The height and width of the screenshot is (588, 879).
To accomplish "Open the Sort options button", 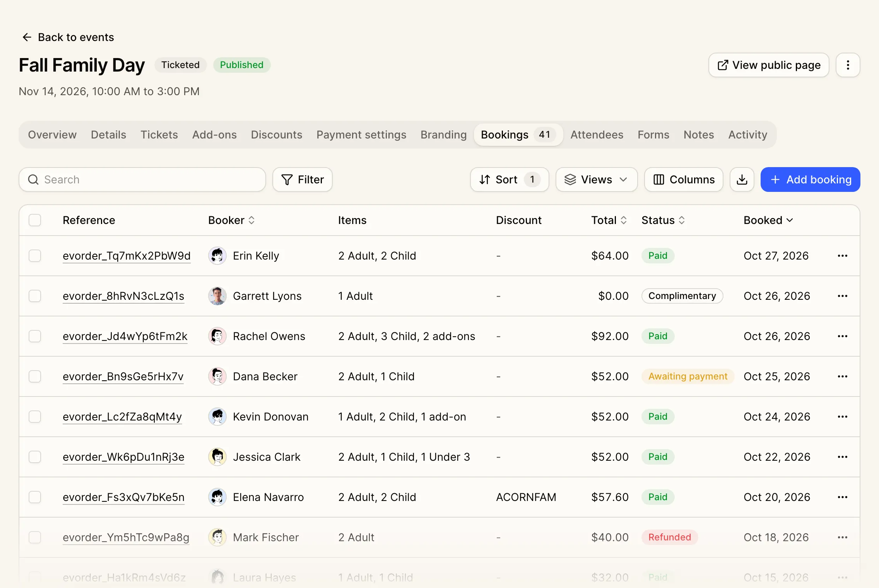I will pos(509,179).
